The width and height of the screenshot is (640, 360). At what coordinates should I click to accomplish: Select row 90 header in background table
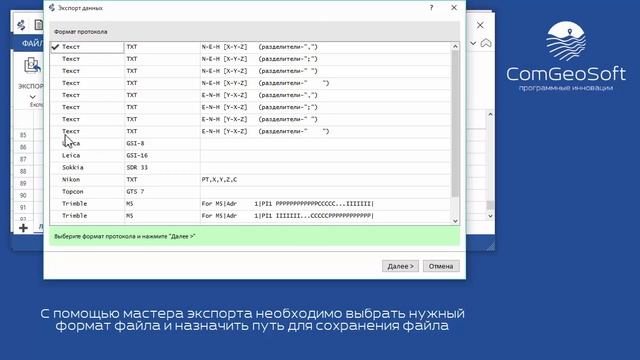point(23,196)
